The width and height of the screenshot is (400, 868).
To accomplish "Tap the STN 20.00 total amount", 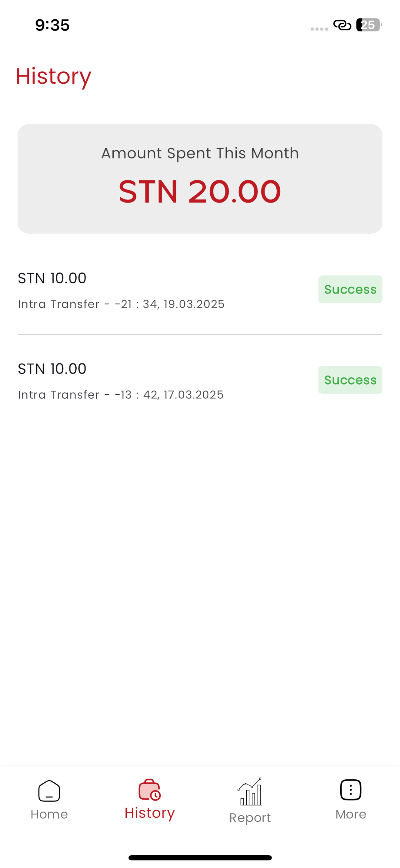I will click(x=200, y=191).
